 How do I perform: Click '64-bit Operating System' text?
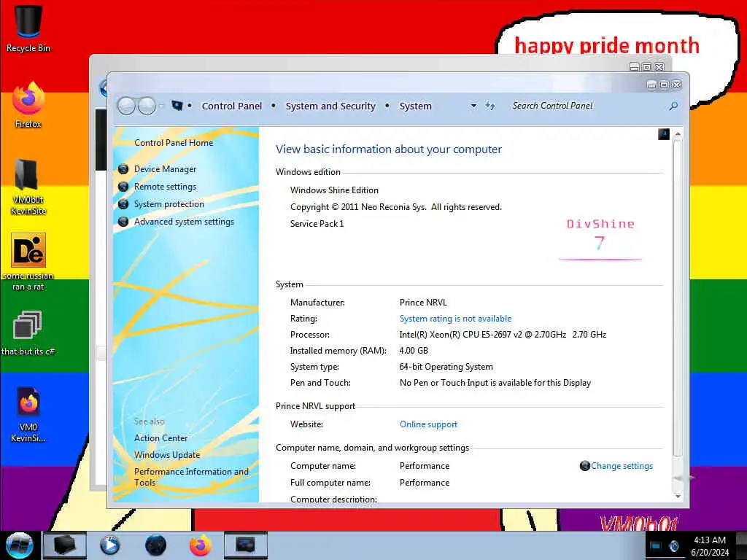click(446, 367)
